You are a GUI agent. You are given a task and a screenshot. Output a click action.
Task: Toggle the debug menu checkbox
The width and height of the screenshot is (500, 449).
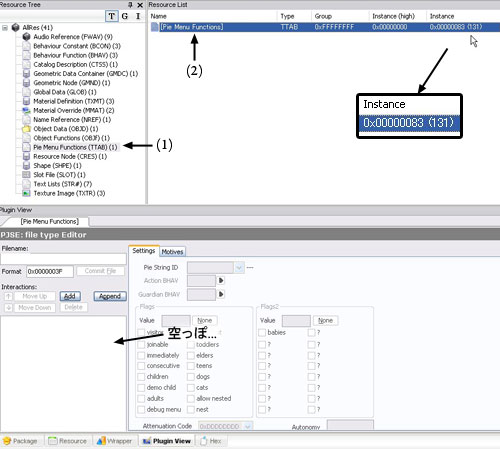point(141,409)
